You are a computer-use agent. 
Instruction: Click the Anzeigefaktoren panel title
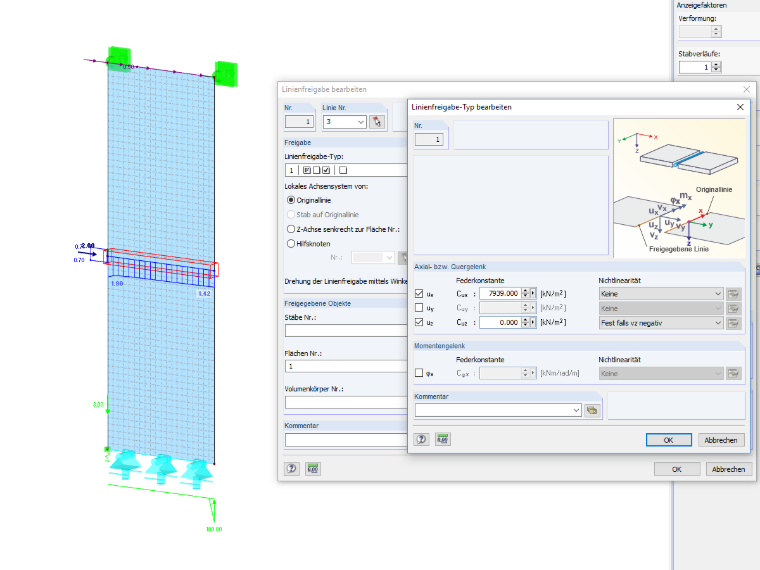pyautogui.click(x=701, y=5)
